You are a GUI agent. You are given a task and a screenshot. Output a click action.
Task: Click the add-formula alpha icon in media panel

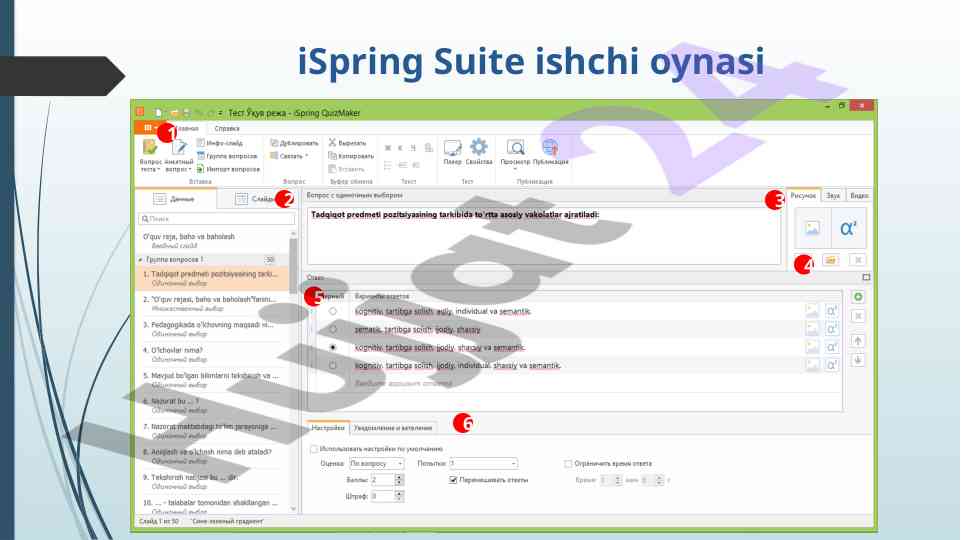pyautogui.click(x=848, y=229)
